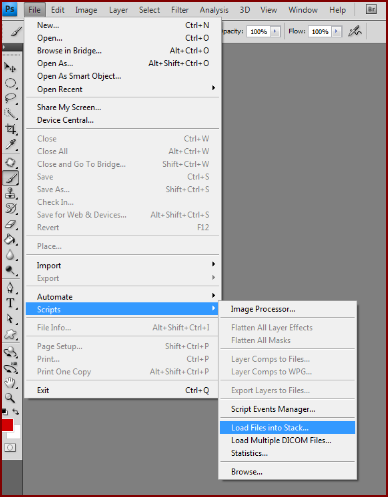This screenshot has width=388, height=497.
Task: Open the Analysis menu
Action: click(214, 10)
